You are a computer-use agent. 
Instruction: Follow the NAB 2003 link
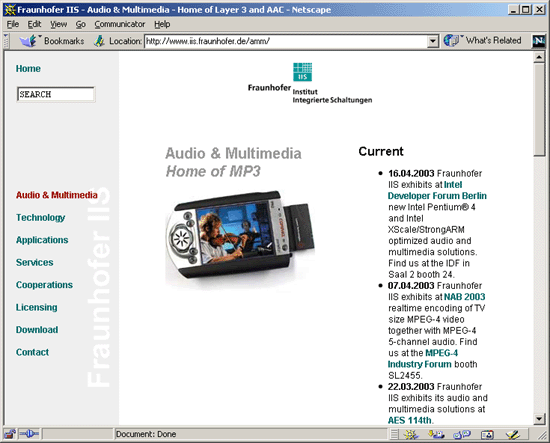(464, 297)
